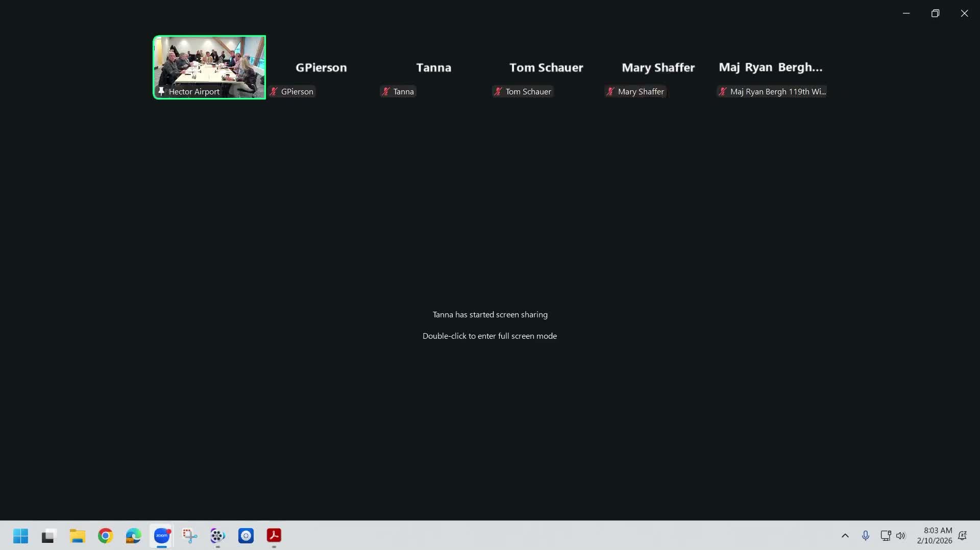Click 'Double-click to enter full screen mode' text
980x550 pixels.
coord(489,336)
